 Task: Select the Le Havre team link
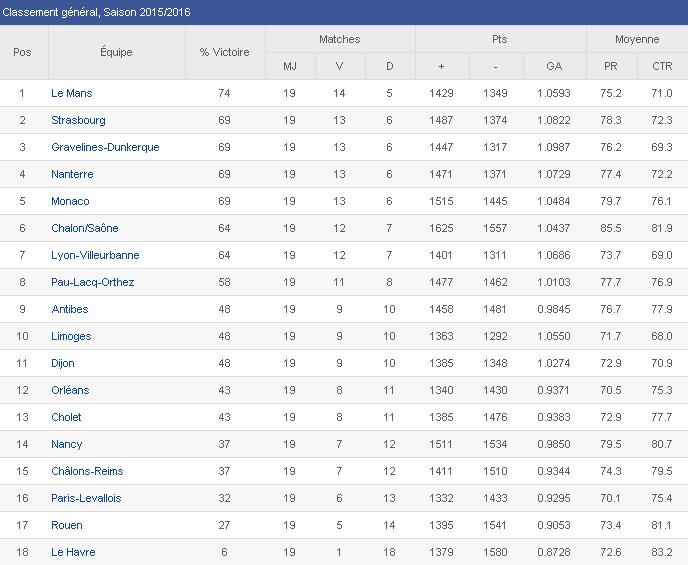pos(72,552)
